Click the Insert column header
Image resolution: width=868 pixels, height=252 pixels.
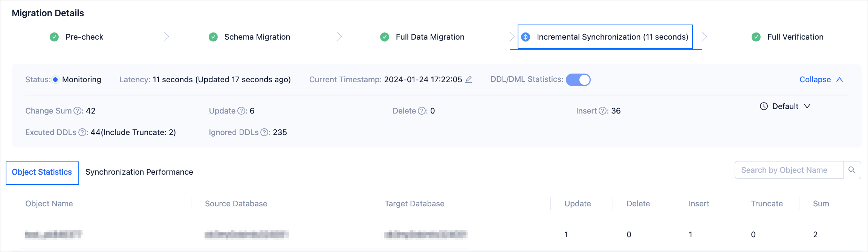coord(699,204)
